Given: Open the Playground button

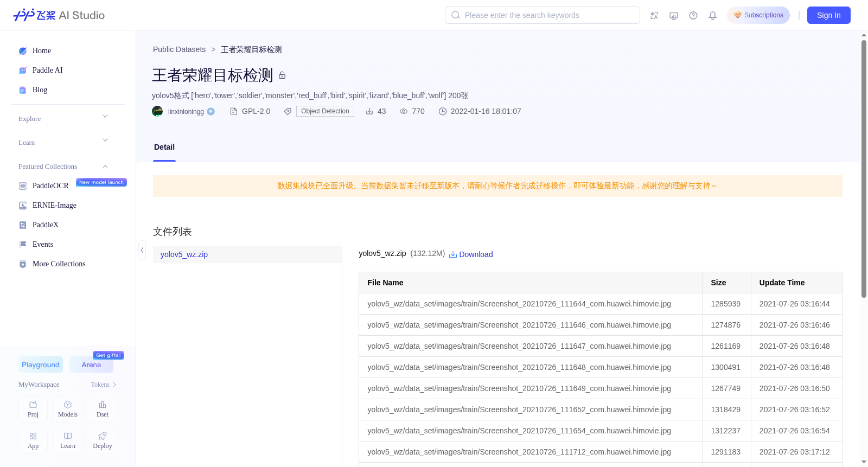Looking at the screenshot, I should (x=41, y=364).
